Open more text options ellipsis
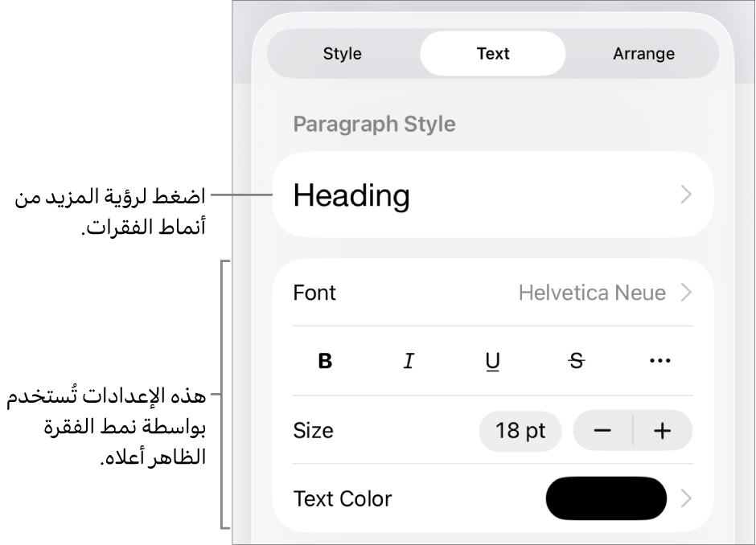Viewport: 756px width, 545px height. [x=659, y=362]
